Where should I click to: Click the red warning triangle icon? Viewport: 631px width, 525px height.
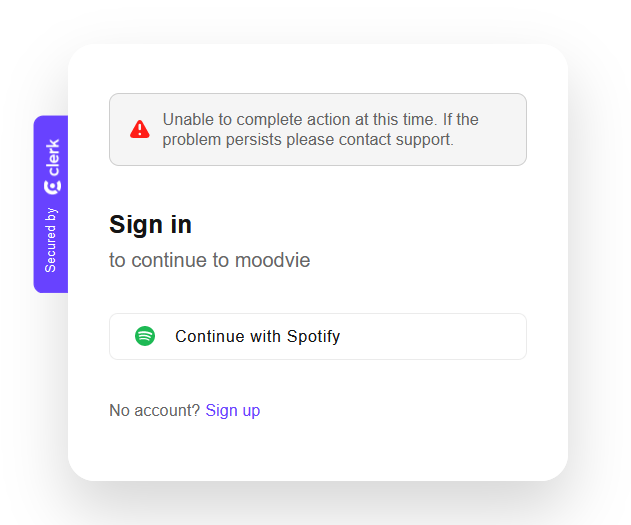tap(140, 129)
